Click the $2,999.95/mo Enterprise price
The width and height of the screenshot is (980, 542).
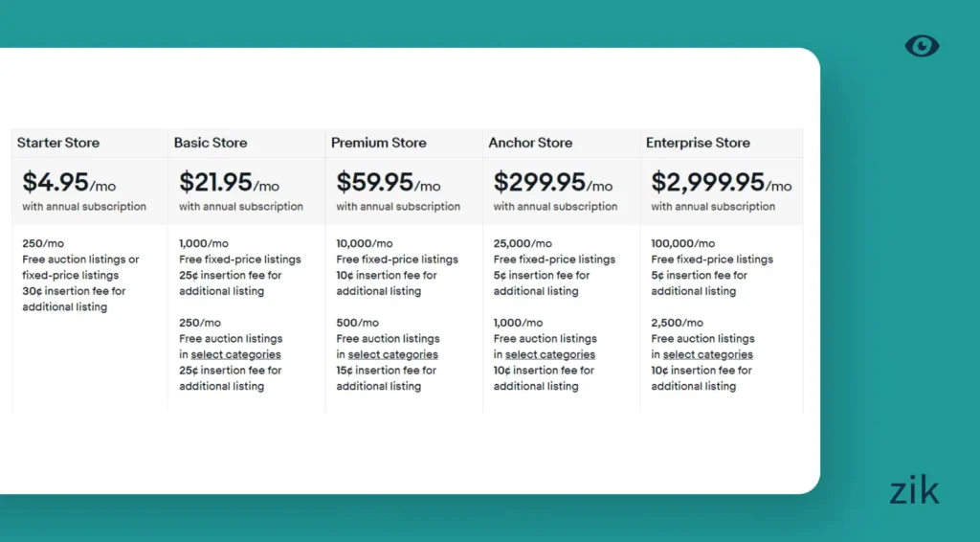click(x=722, y=183)
